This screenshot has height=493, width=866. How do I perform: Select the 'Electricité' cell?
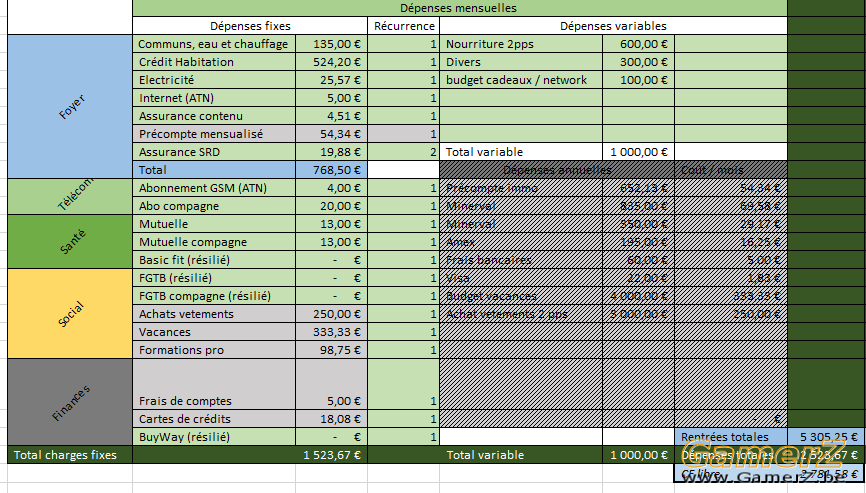[x=214, y=80]
